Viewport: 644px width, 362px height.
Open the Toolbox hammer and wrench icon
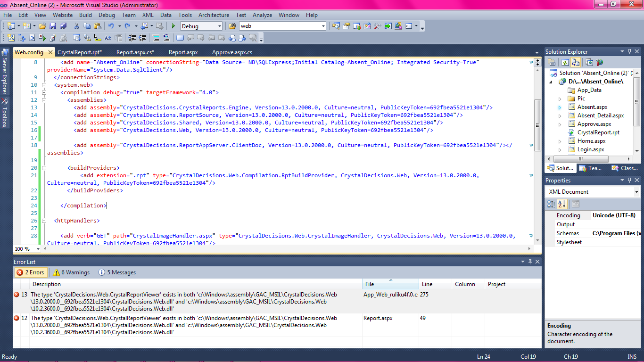(x=378, y=26)
